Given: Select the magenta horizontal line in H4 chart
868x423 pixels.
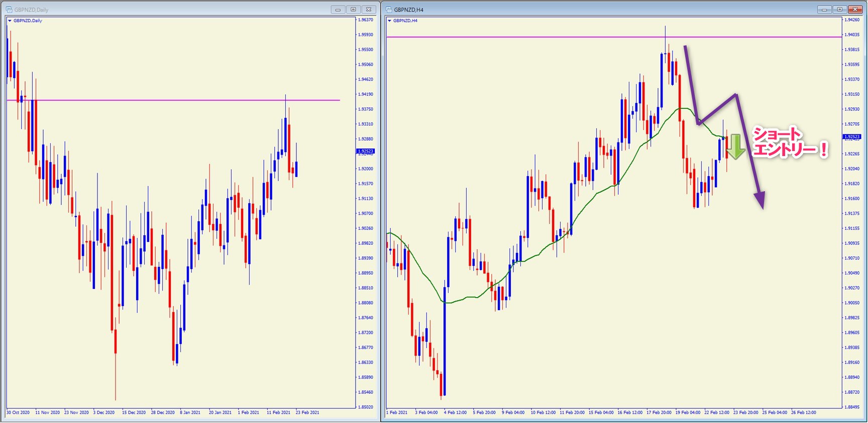Looking at the screenshot, I should coord(614,37).
